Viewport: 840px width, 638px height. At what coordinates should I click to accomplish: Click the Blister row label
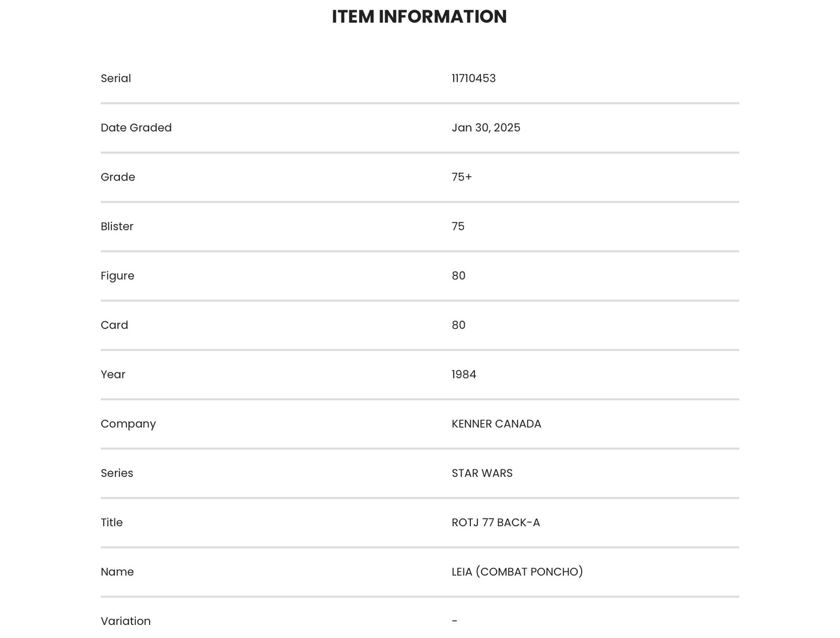[117, 226]
